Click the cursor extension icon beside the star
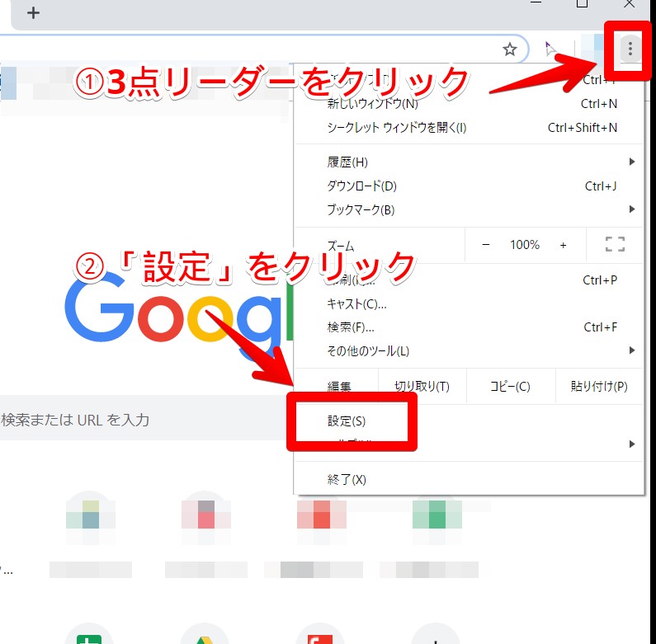The image size is (656, 644). coord(550,49)
